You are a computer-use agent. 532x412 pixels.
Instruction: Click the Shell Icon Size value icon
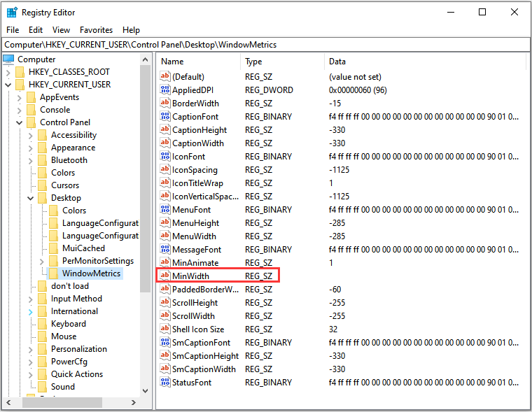[165, 329]
